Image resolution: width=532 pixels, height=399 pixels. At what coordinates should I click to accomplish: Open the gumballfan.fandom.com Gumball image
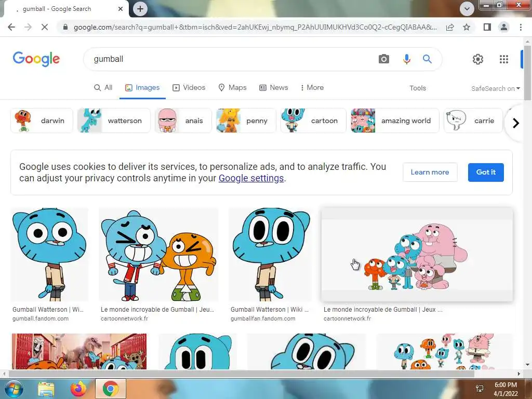270,255
